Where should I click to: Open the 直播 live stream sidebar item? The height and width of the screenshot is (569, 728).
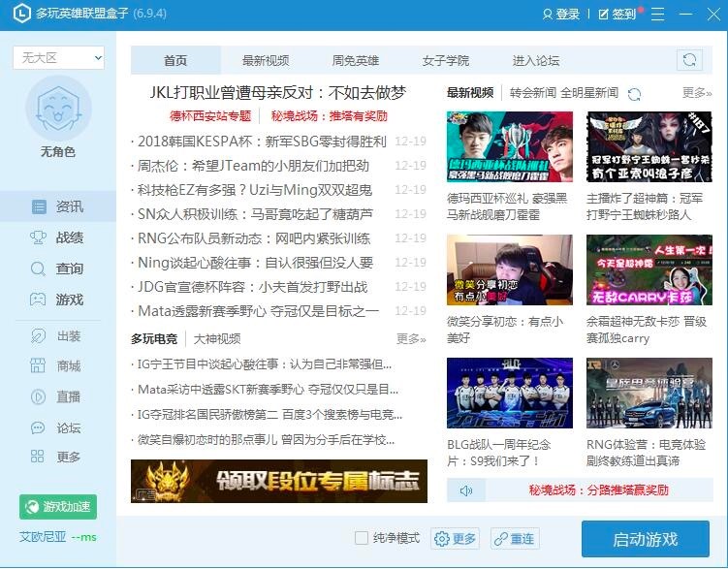(57, 396)
